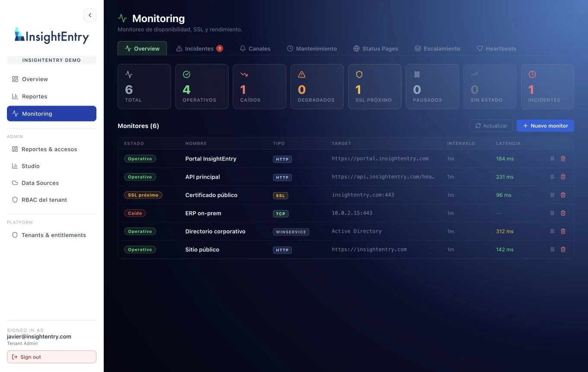The image size is (588, 372).
Task: Click the Active Directory target text
Action: [x=357, y=231]
